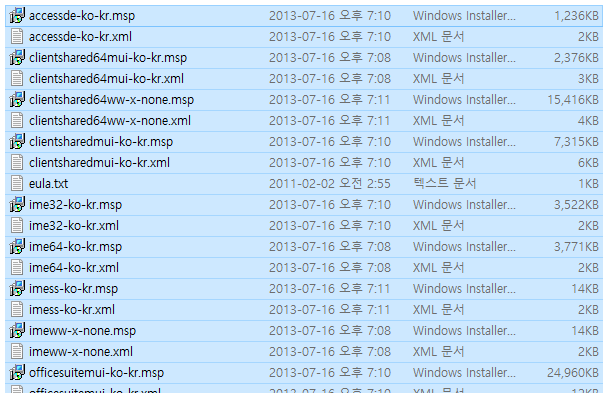This screenshot has height=401, width=610.
Task: Select file name officesuitemui-ko-kr.msp
Action: coord(96,373)
